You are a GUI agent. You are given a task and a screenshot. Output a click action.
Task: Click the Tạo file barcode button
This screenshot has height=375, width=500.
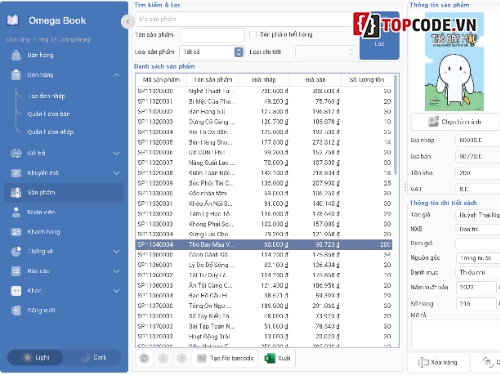tap(225, 358)
